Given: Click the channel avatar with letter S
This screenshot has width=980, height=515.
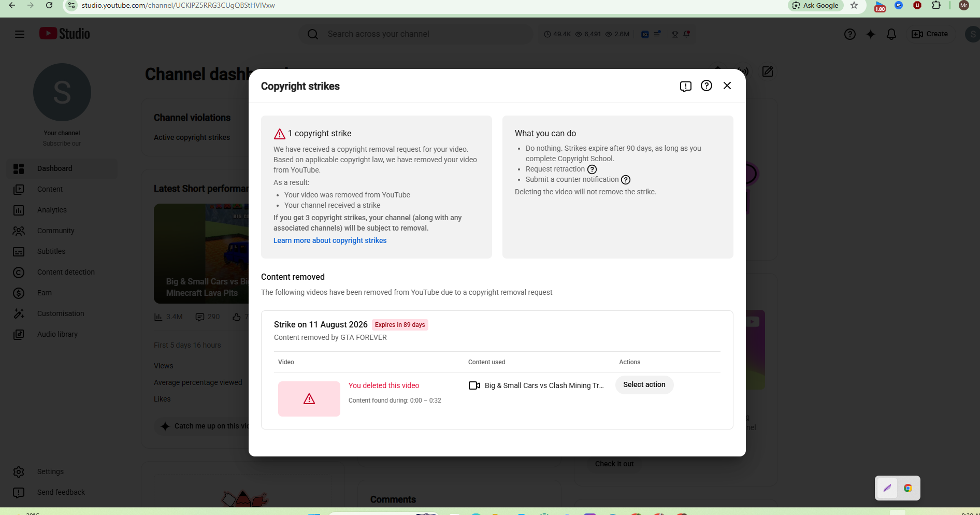Looking at the screenshot, I should point(62,92).
